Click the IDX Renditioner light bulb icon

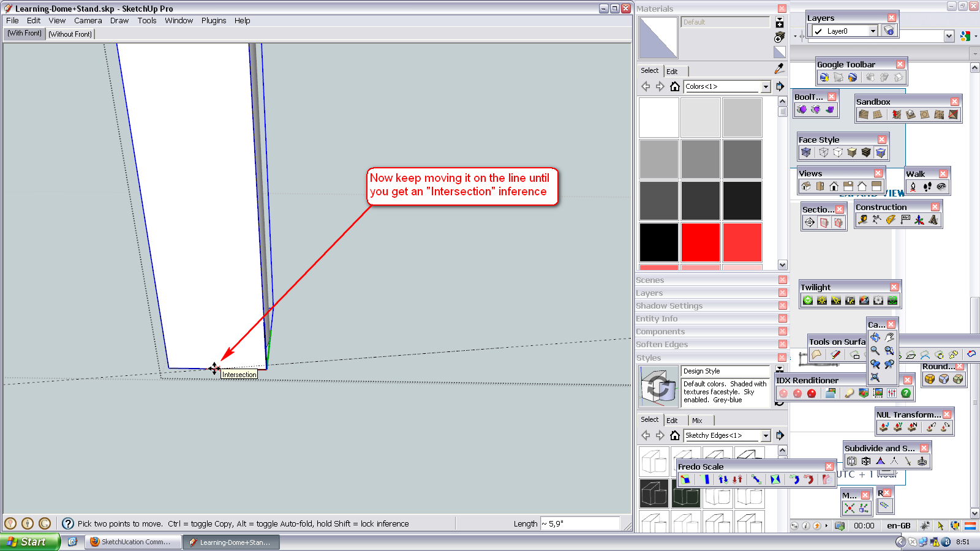click(x=849, y=393)
